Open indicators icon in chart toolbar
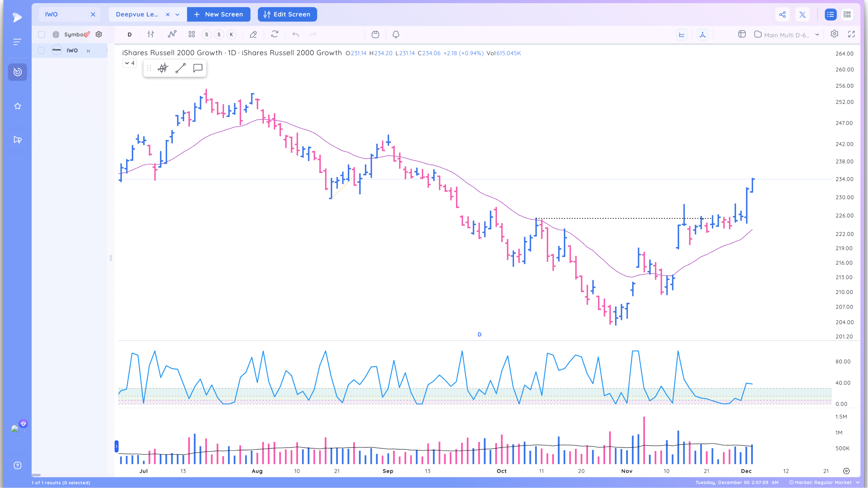868x488 pixels. point(172,34)
